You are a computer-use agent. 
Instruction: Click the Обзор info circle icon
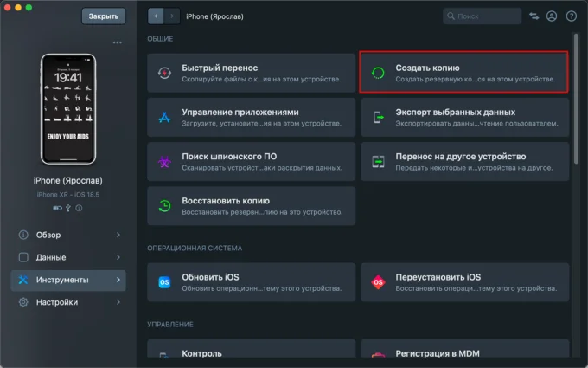tap(23, 235)
